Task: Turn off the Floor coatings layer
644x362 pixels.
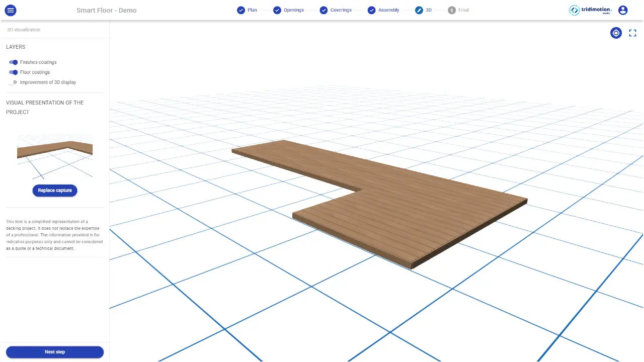Action: point(13,72)
